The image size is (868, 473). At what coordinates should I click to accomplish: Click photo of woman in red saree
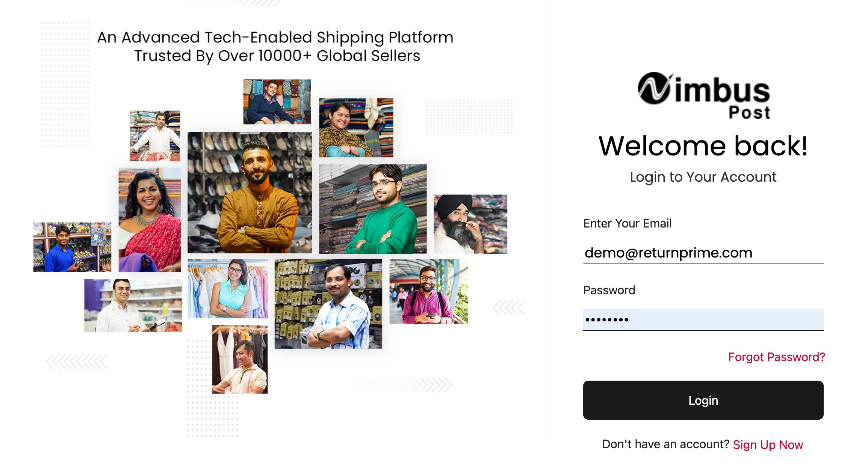coord(150,220)
